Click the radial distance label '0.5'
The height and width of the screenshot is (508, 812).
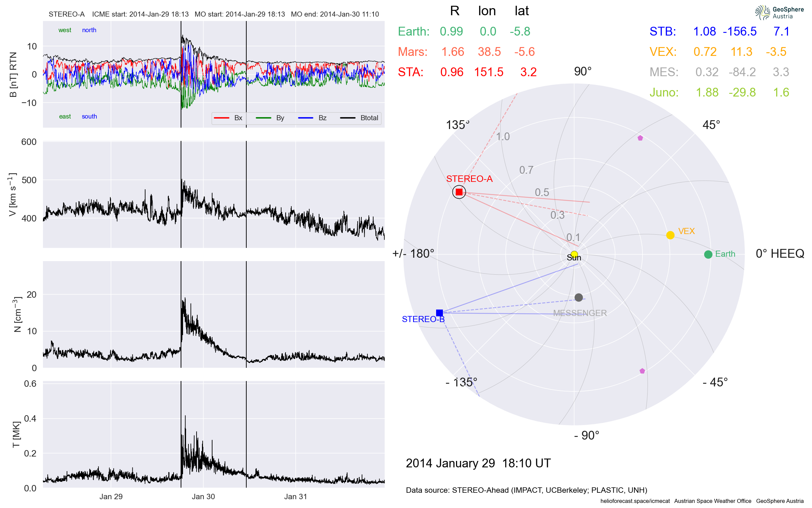point(542,192)
